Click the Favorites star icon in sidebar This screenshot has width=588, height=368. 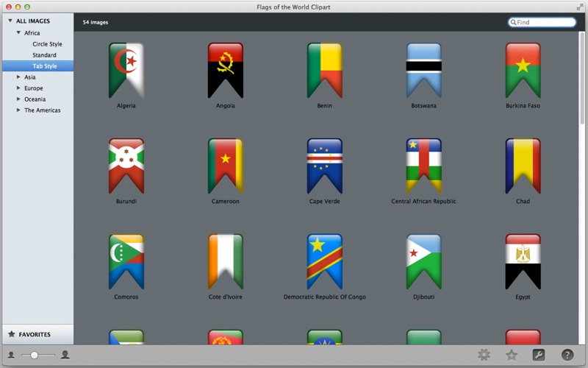(x=12, y=334)
